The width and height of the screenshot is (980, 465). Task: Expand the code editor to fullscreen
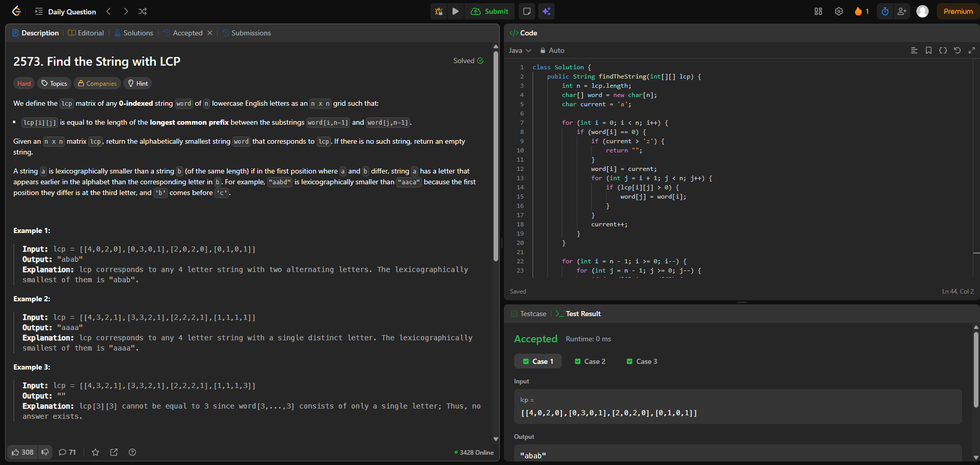click(971, 50)
